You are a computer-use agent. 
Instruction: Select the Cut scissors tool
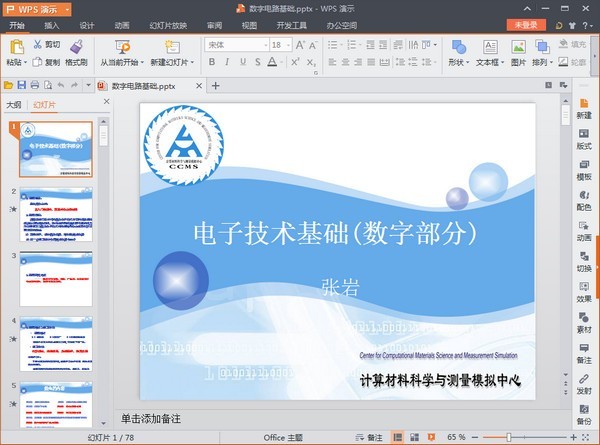pyautogui.click(x=38, y=45)
